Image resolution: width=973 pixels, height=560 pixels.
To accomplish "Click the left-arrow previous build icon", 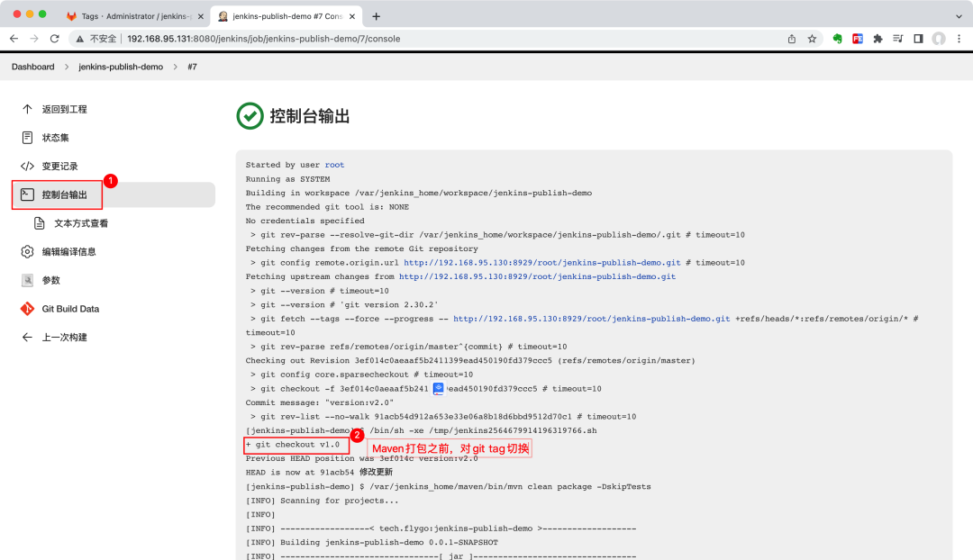I will pyautogui.click(x=27, y=338).
